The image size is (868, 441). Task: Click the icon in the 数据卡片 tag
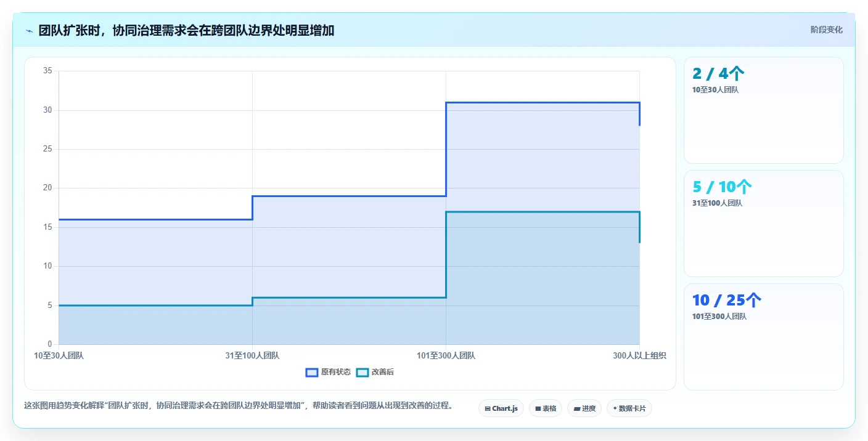(x=615, y=408)
